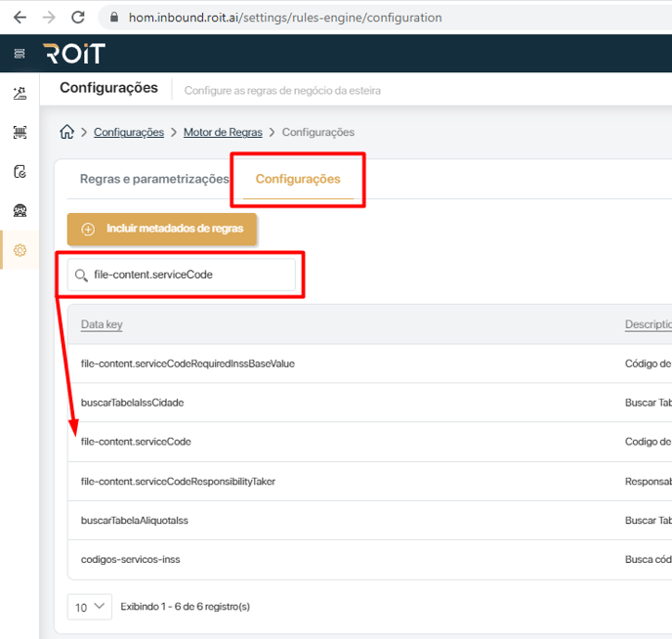Open the settings gear in the sidebar
The image size is (672, 639).
point(20,250)
